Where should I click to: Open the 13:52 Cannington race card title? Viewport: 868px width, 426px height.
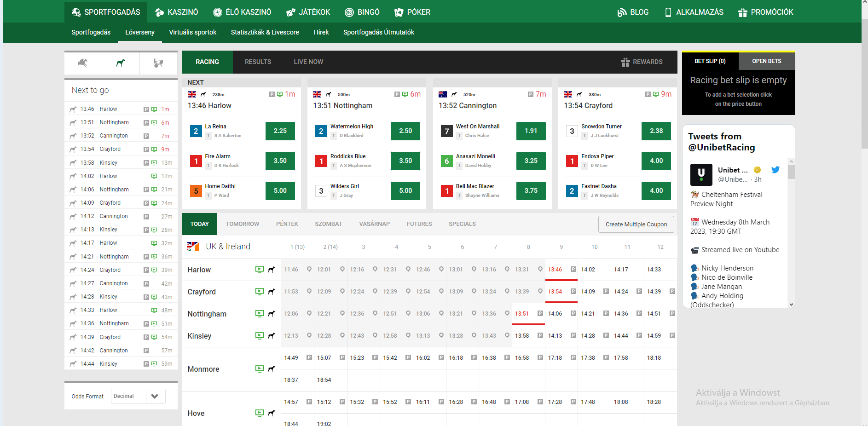468,106
